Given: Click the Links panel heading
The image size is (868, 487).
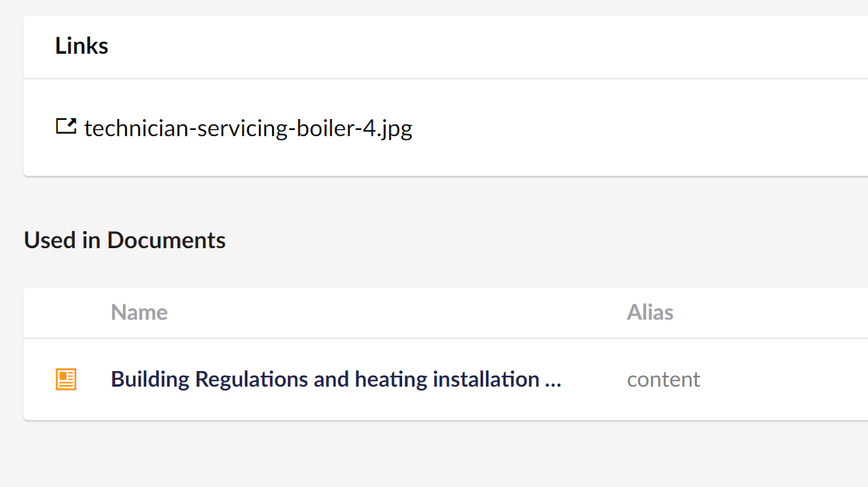Looking at the screenshot, I should point(82,46).
